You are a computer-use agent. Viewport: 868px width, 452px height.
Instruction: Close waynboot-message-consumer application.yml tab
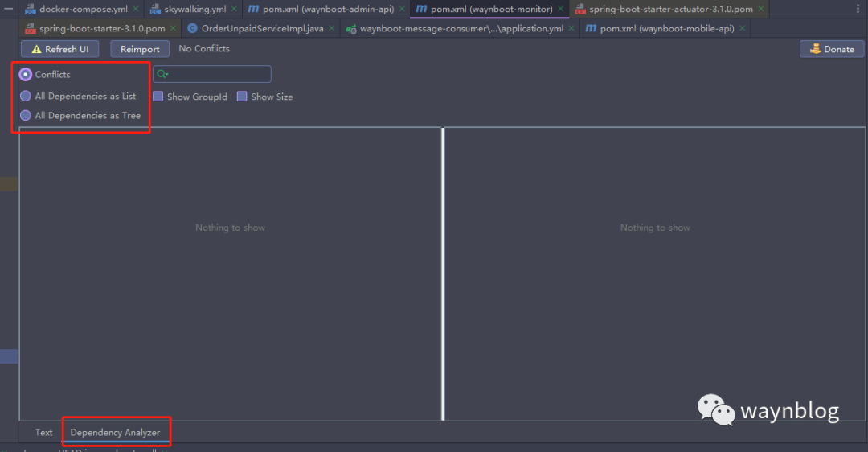(571, 28)
